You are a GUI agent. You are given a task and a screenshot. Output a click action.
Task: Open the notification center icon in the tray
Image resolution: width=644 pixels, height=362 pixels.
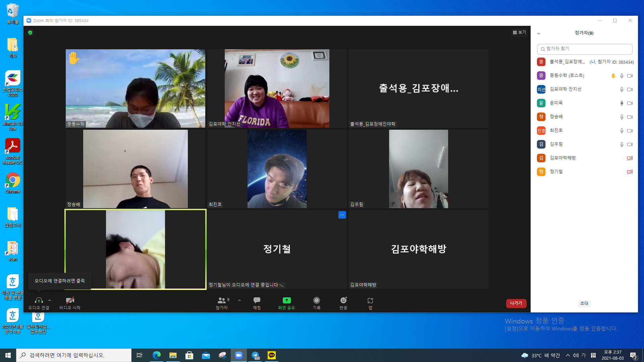633,355
